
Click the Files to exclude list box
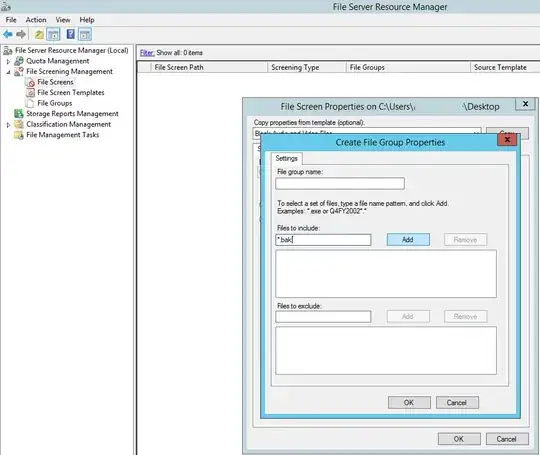[x=386, y=351]
